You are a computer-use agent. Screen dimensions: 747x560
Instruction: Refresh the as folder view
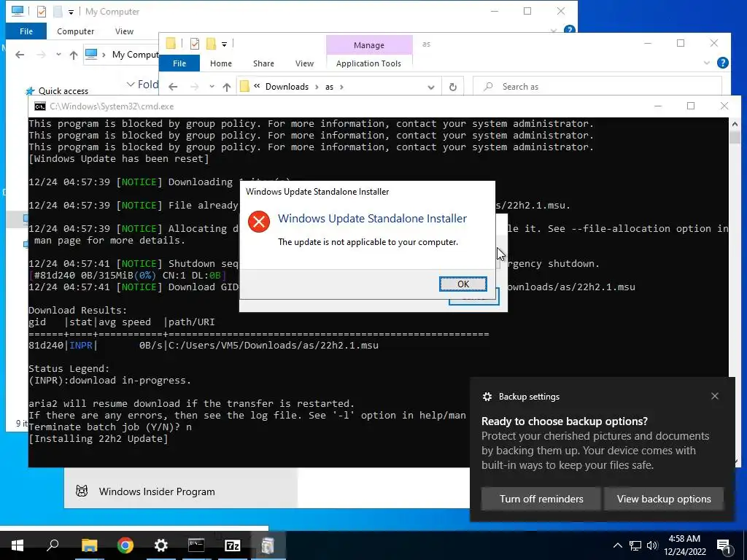(x=452, y=87)
